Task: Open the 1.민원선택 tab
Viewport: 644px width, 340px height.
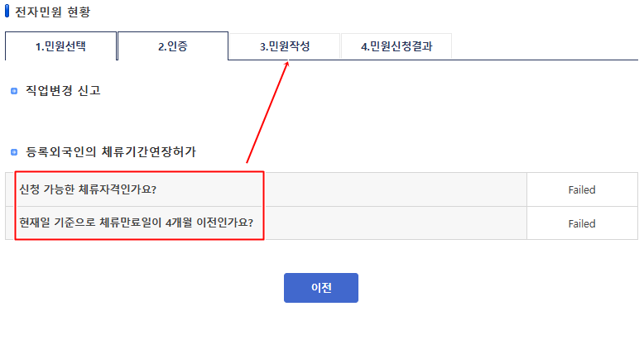Action: 60,46
